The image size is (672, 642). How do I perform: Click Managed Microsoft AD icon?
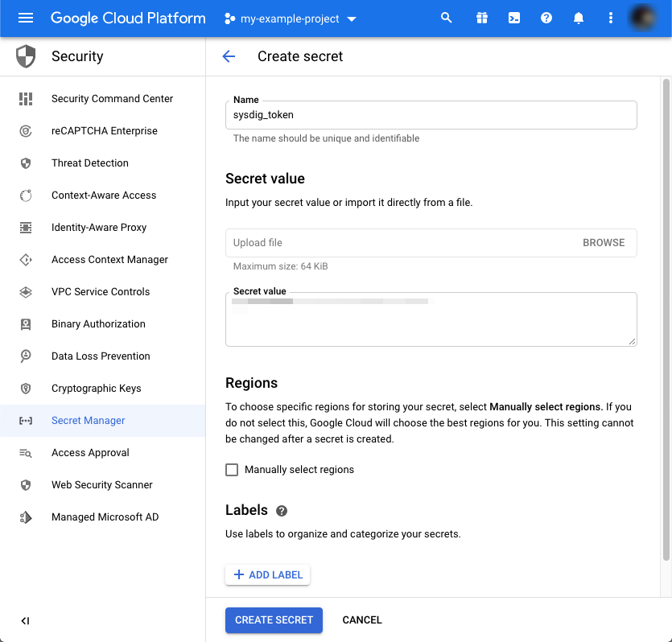[26, 517]
